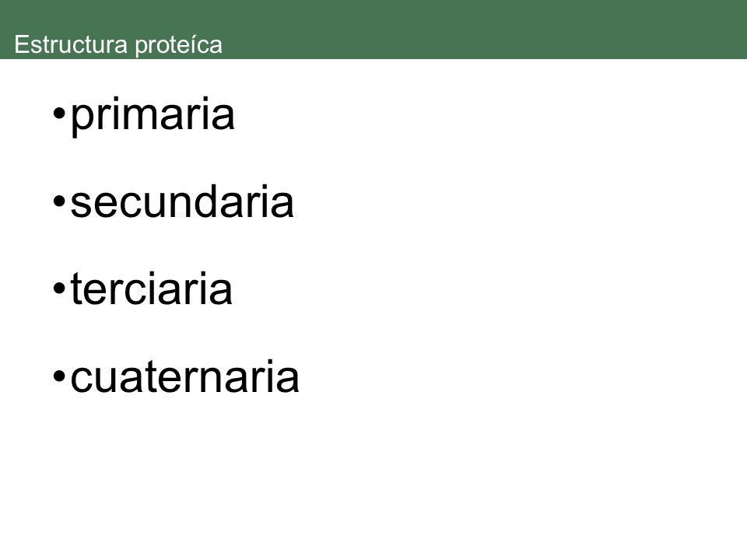Select the 'secundaria' bullet text
Viewport: 747px width, 560px height.
(x=182, y=202)
